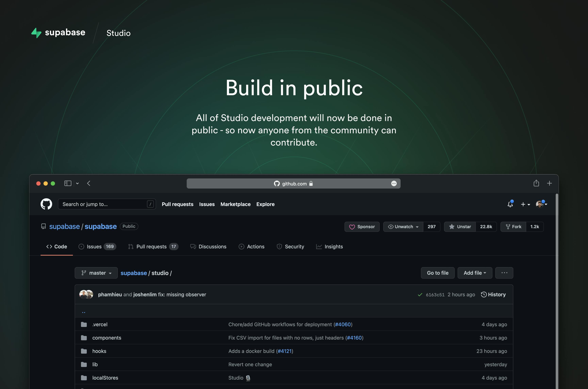Open the 6163c51 commit hash
The height and width of the screenshot is (389, 588).
(435, 295)
